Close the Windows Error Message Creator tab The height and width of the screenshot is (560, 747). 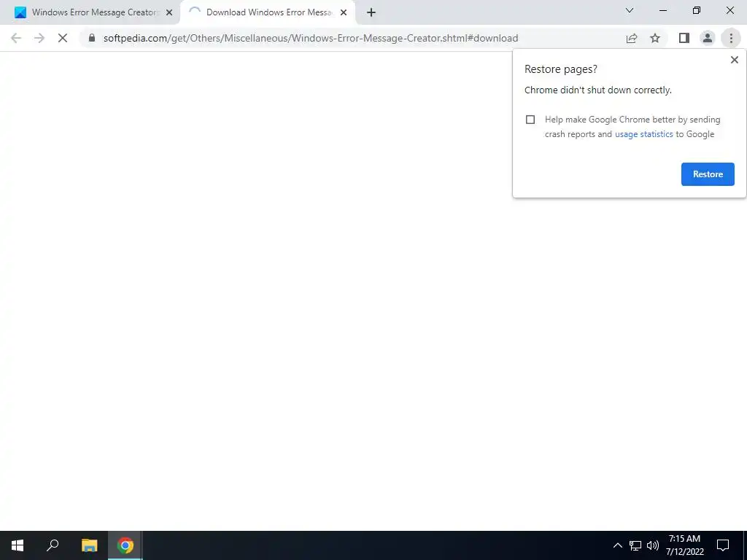tap(169, 12)
